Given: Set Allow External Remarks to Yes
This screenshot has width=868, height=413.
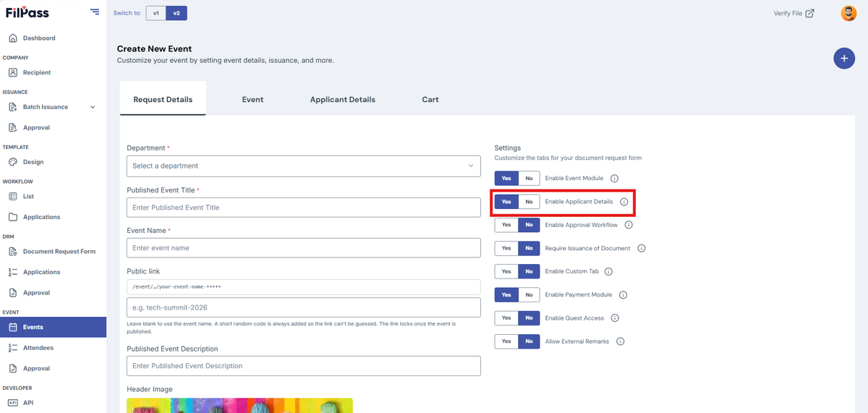Looking at the screenshot, I should (506, 341).
